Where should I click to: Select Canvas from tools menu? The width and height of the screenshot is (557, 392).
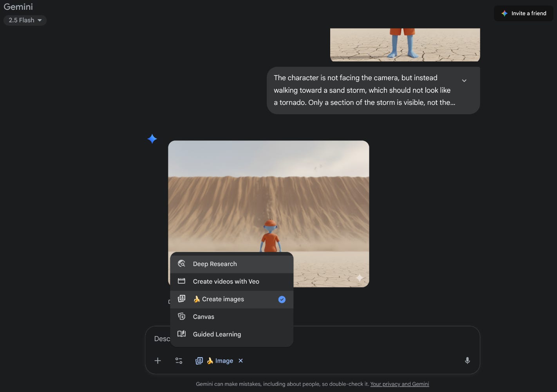[232, 317]
